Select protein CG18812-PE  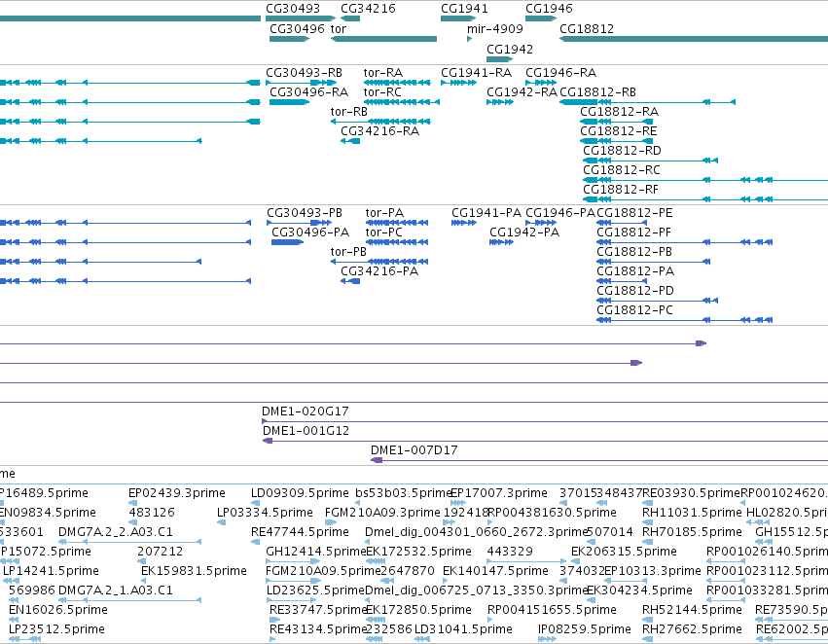click(634, 213)
